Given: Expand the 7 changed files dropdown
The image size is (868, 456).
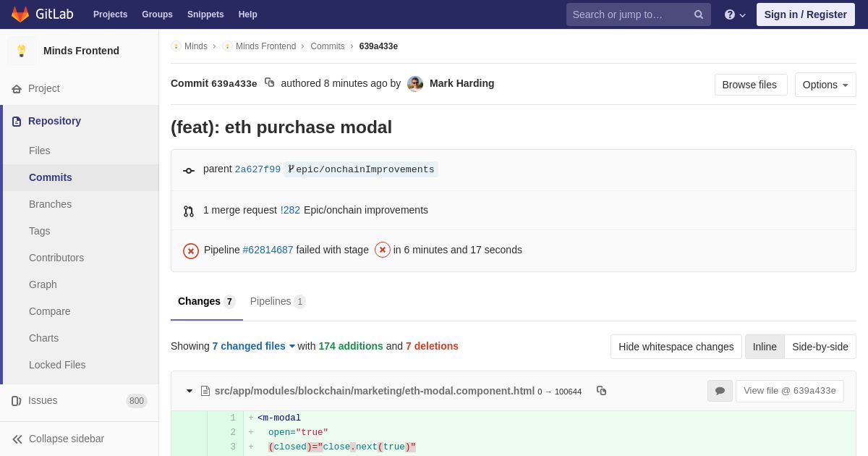Looking at the screenshot, I should coord(254,346).
